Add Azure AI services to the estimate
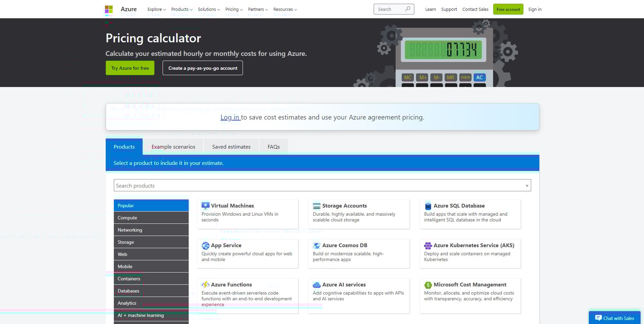Viewport: 644px width, 324px height. pos(359,296)
